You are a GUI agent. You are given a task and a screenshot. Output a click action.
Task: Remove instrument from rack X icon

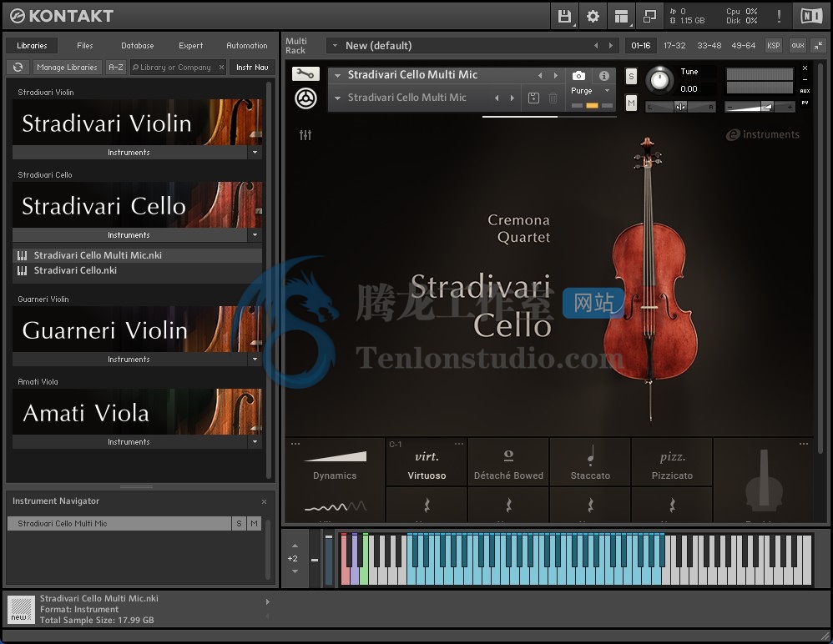805,68
